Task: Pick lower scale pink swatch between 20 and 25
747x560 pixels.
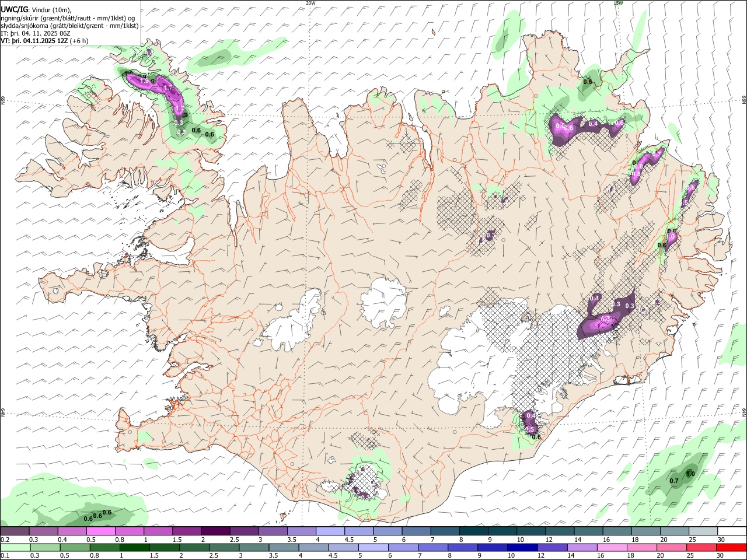Action: [x=671, y=547]
